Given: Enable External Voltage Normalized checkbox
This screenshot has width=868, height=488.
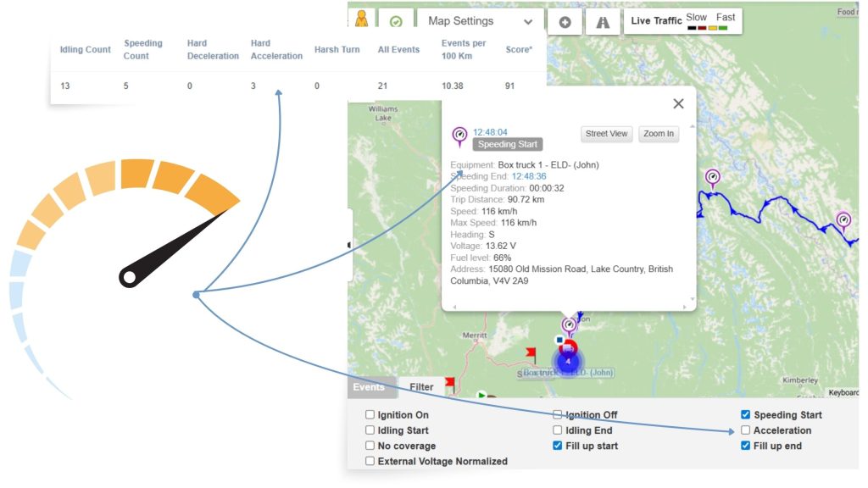Looking at the screenshot, I should point(370,461).
